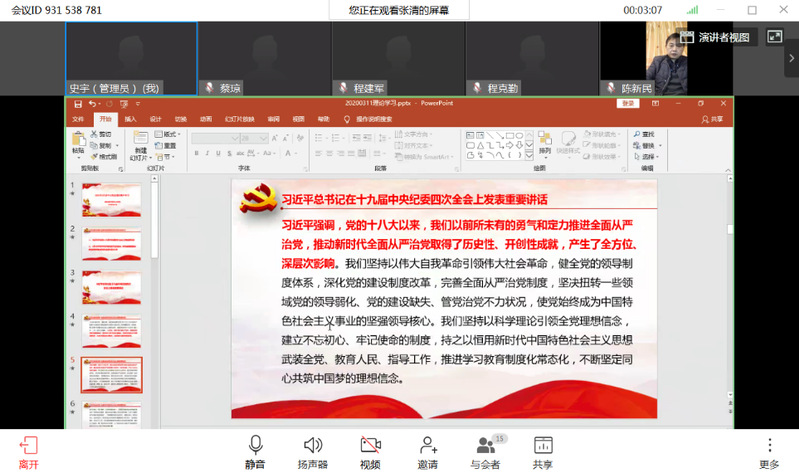Switch to the Insert (插入) tab
The width and height of the screenshot is (799, 473).
coord(130,119)
